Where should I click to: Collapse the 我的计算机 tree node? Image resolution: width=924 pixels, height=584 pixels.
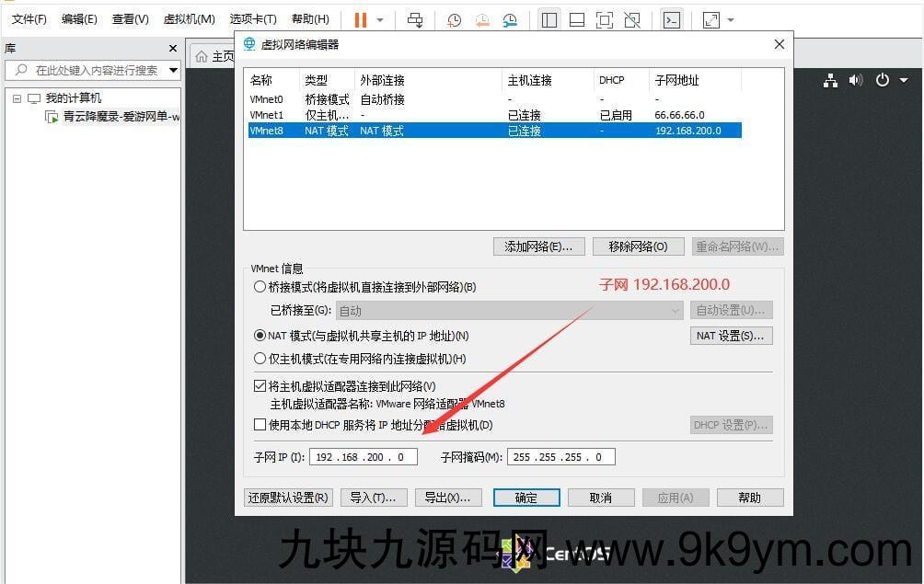(x=17, y=98)
